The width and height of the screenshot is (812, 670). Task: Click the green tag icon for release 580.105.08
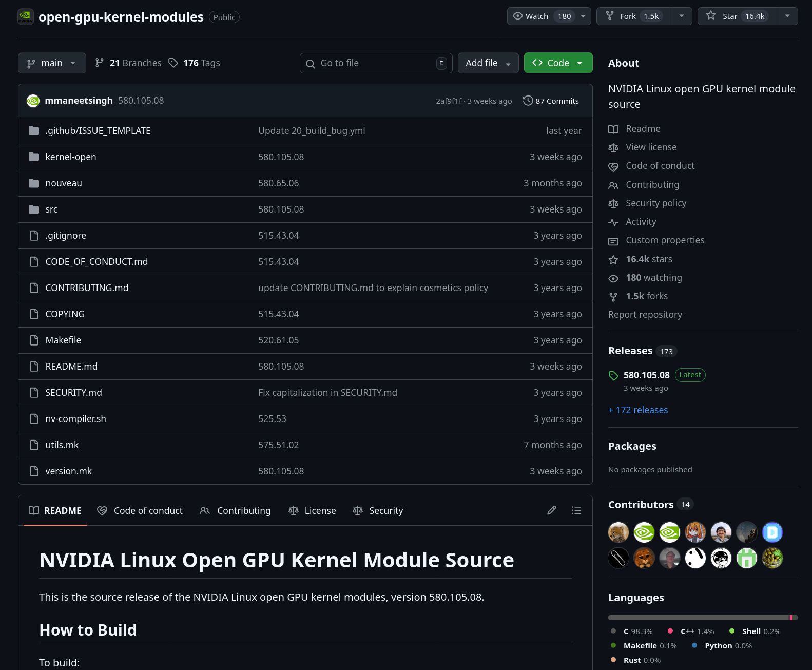[613, 375]
